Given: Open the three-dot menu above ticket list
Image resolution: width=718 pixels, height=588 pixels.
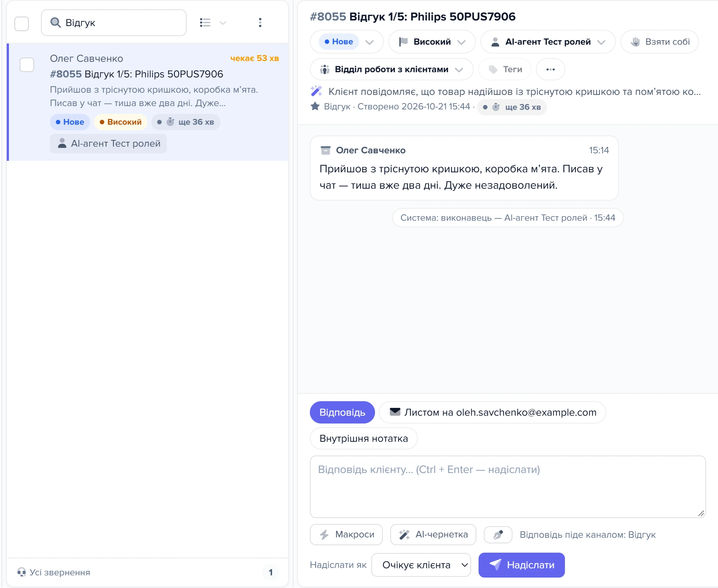Looking at the screenshot, I should coord(260,23).
